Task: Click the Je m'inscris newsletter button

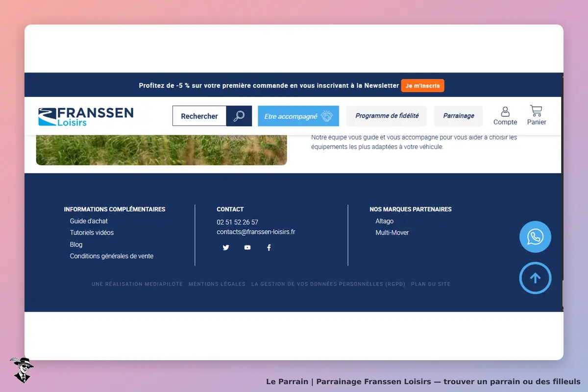Action: tap(422, 85)
